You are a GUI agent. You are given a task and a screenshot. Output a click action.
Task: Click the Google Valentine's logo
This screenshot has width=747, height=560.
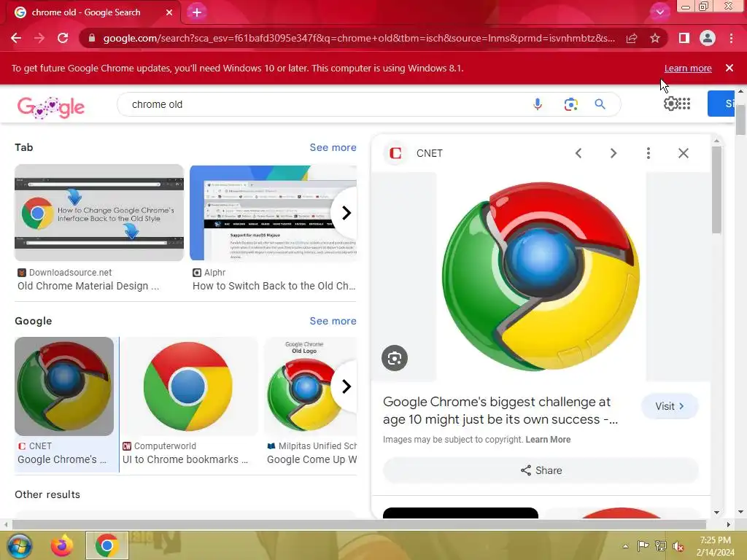(x=51, y=106)
